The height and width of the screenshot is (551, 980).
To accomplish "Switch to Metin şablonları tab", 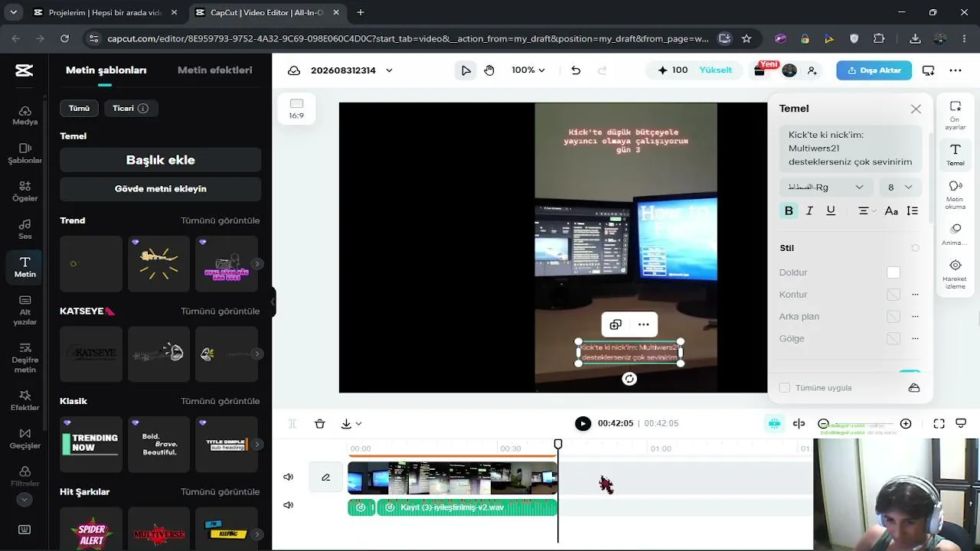I will [x=106, y=70].
